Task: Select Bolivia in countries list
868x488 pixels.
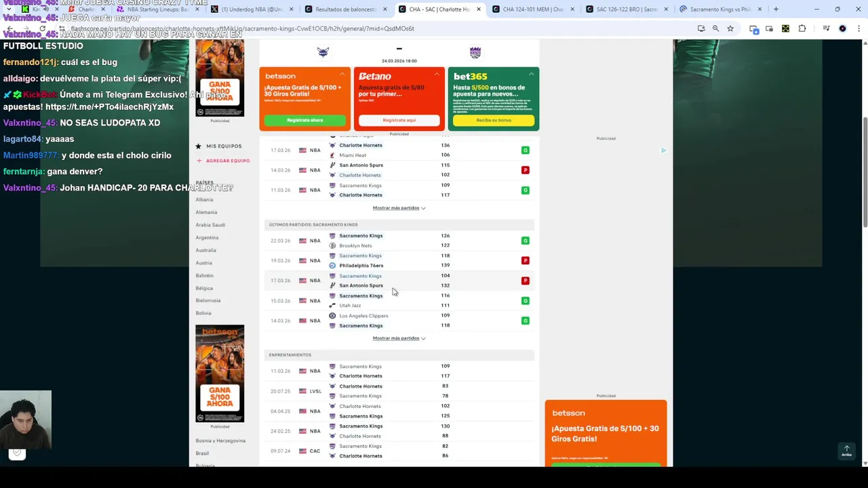Action: pos(203,313)
